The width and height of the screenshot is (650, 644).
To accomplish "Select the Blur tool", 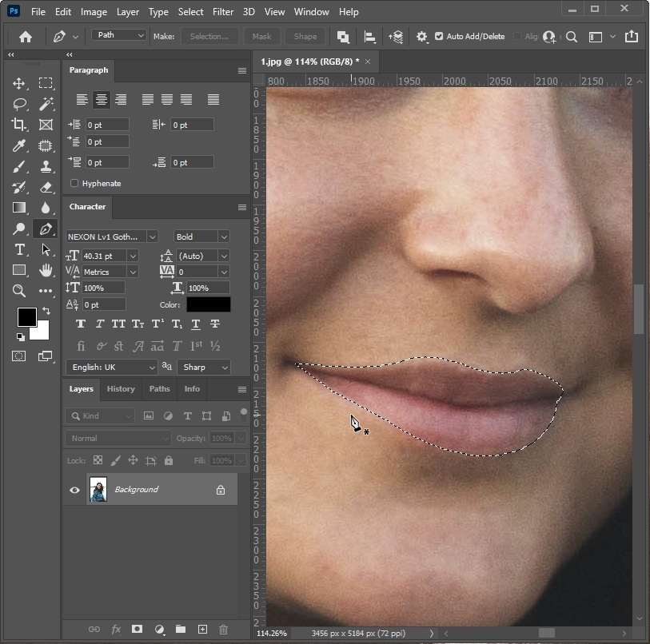I will (46, 208).
